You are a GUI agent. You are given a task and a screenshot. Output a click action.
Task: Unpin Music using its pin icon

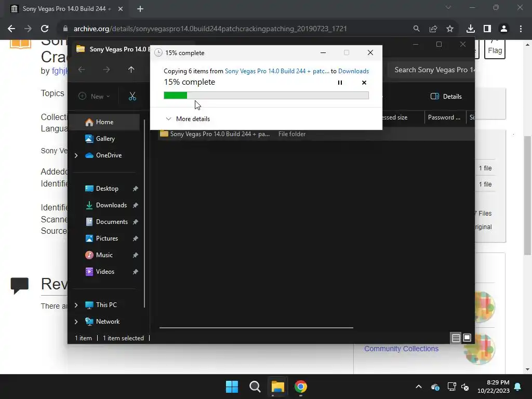click(x=136, y=255)
